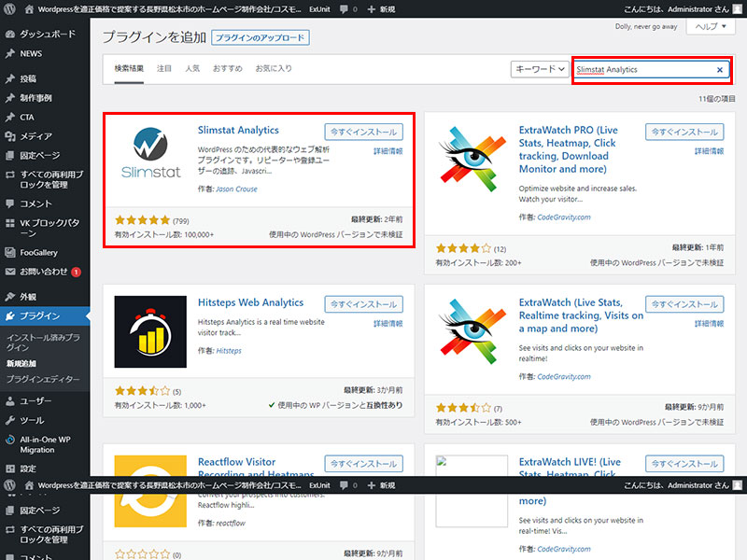Open the comments bubble icon in admin bar
This screenshot has height=560, width=747.
[x=345, y=8]
